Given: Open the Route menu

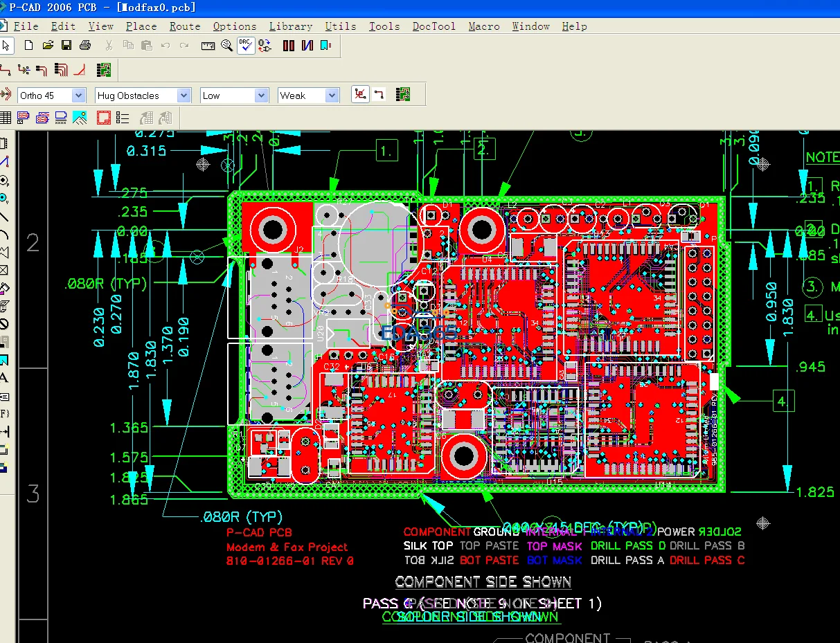Looking at the screenshot, I should [184, 26].
